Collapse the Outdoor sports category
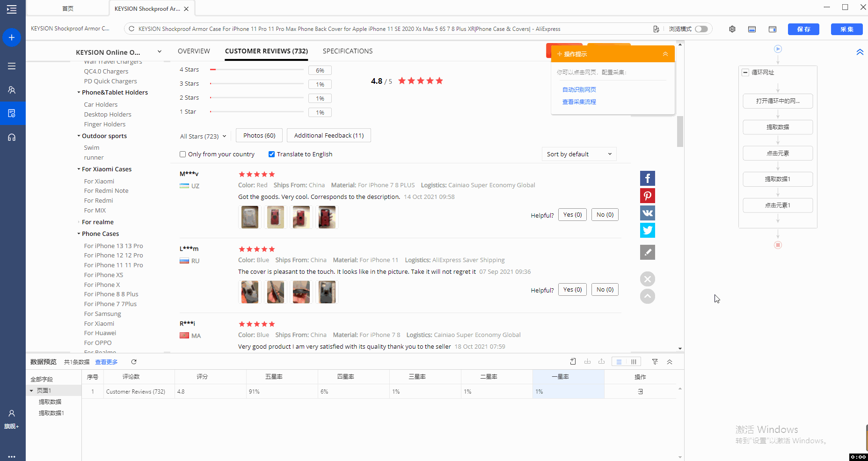 (x=79, y=136)
